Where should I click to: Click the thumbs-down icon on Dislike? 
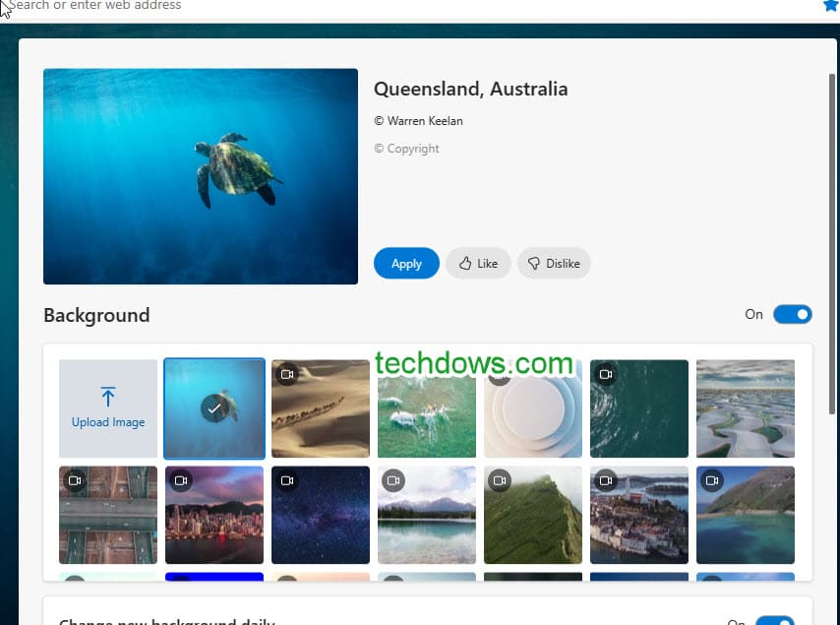tap(534, 264)
